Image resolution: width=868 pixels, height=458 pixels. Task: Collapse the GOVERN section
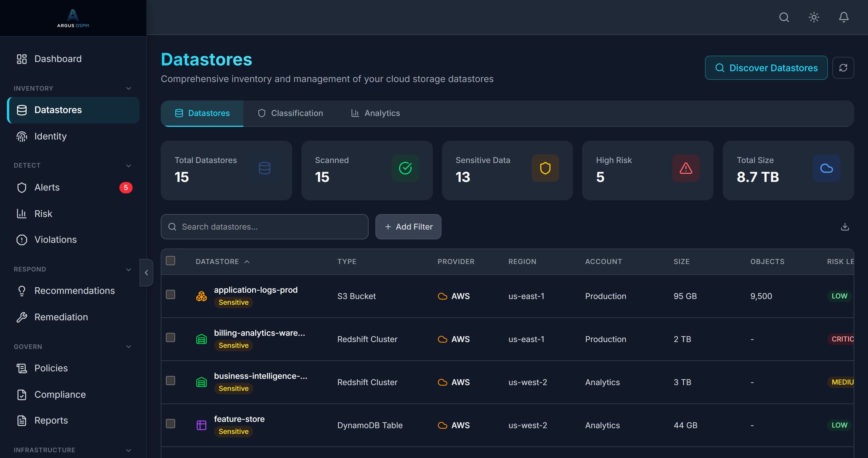[129, 347]
